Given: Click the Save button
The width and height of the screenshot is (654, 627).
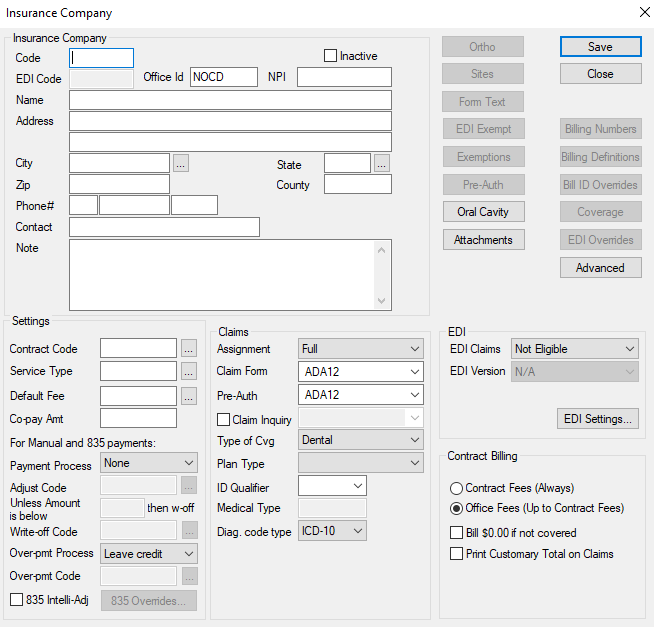Looking at the screenshot, I should click(600, 47).
